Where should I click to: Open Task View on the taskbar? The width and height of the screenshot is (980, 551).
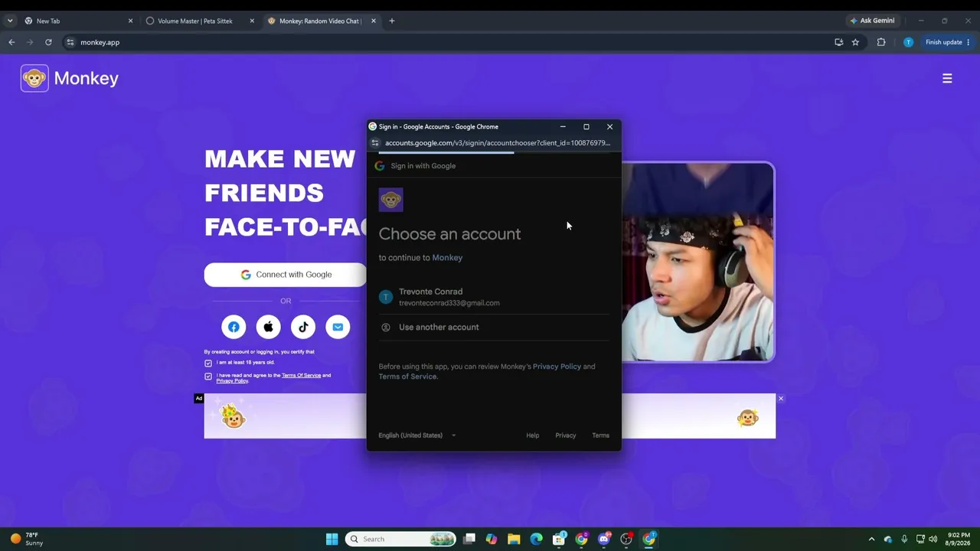coord(469,539)
